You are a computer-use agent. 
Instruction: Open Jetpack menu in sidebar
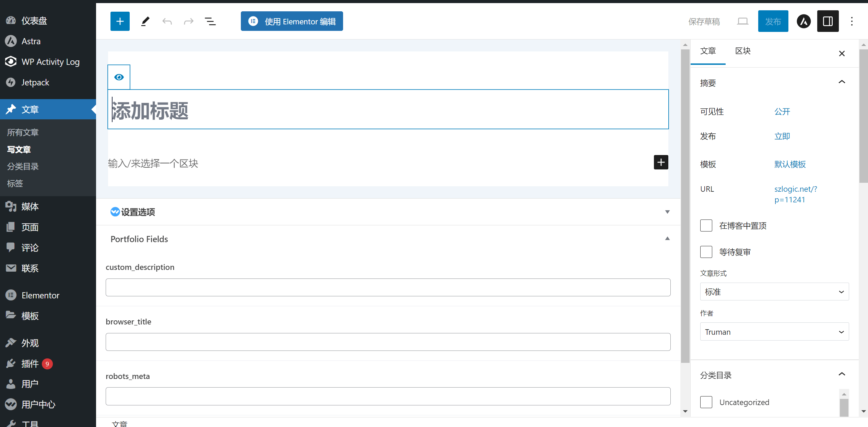(x=48, y=82)
